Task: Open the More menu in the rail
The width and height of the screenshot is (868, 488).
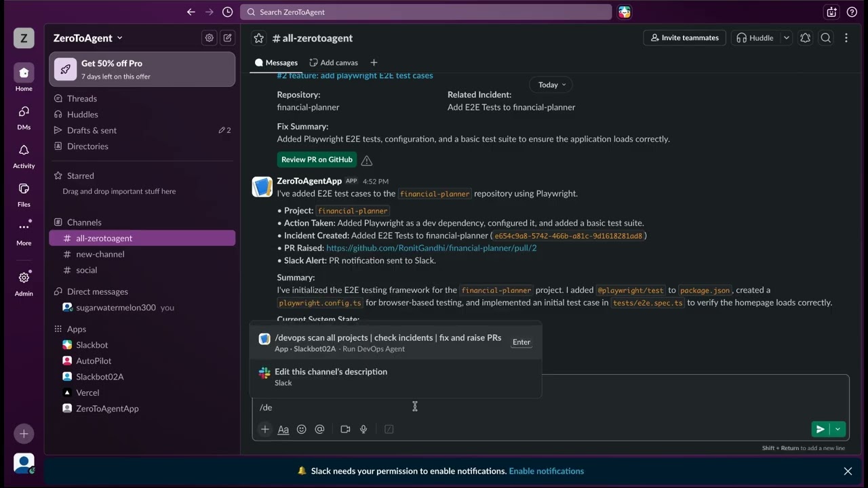Action: pos(24,232)
